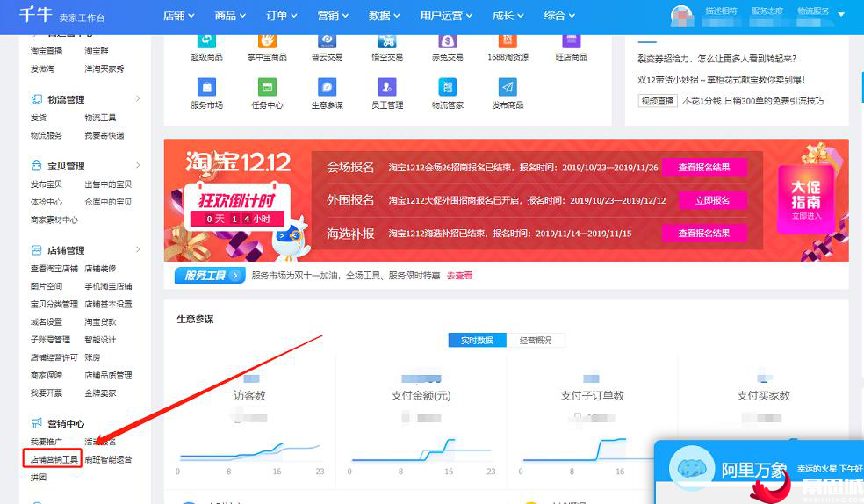Open the 商品 dropdown in top navigation

tap(230, 16)
